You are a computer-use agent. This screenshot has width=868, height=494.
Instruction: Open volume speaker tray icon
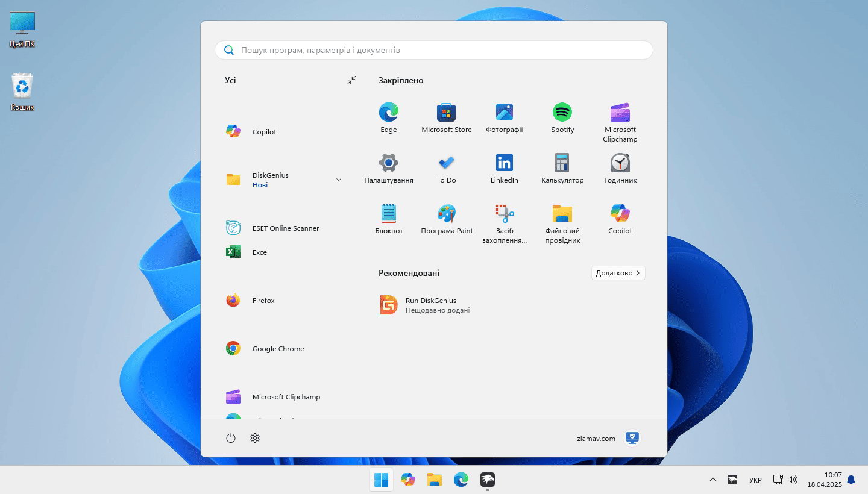(793, 480)
